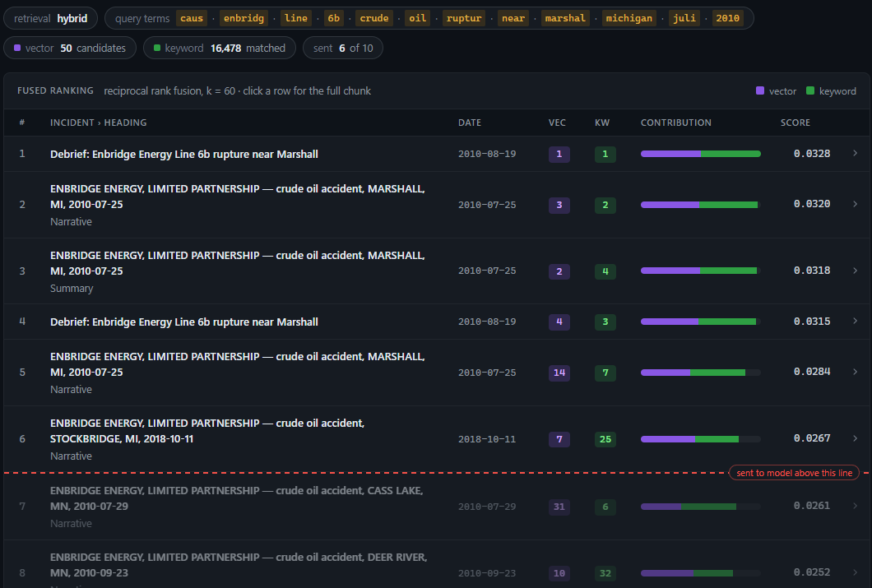Click the 'crude' query term chip
Screen dimensions: 872x588
click(x=374, y=18)
